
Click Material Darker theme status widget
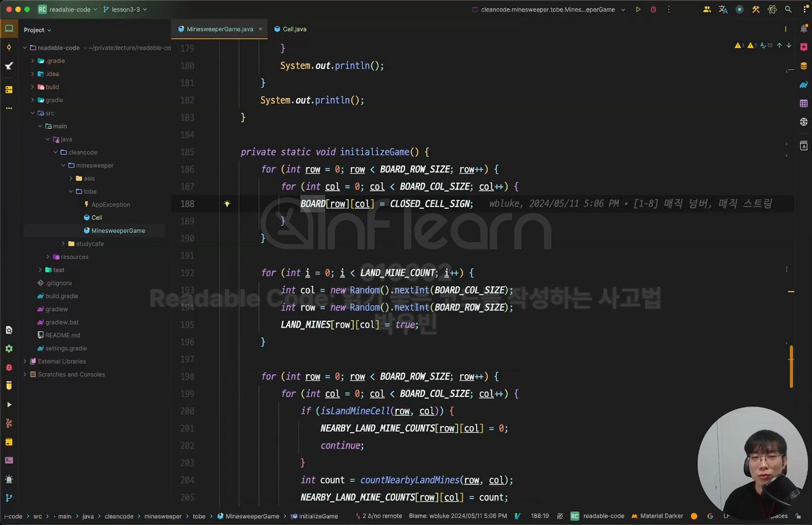(x=657, y=516)
